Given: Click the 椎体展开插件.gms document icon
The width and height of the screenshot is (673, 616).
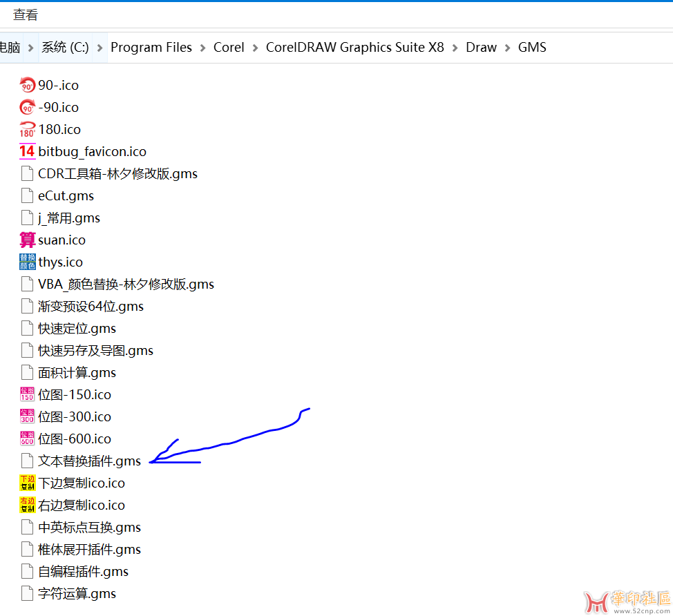Looking at the screenshot, I should pos(27,549).
